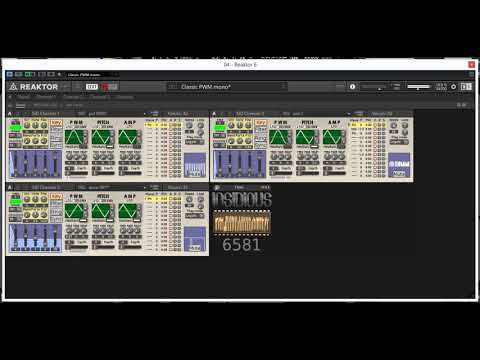Click Mute in SID Channel 2

(399, 174)
